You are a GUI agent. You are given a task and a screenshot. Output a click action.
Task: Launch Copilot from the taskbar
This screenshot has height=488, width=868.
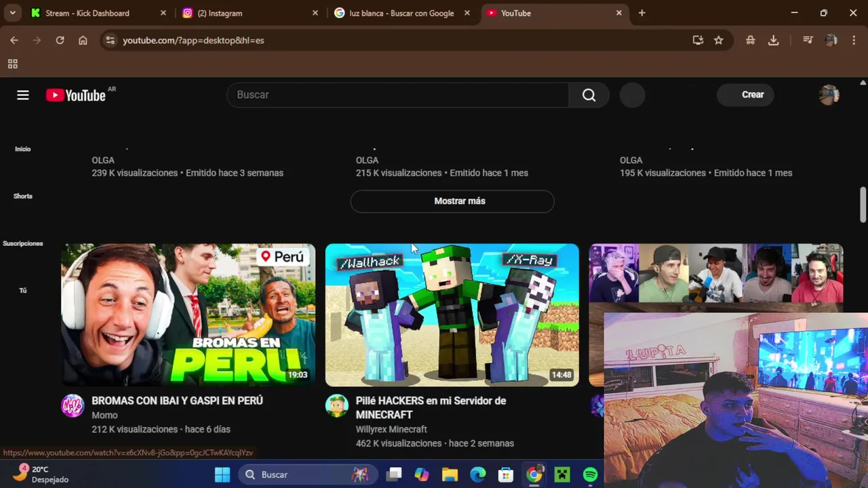tap(422, 474)
